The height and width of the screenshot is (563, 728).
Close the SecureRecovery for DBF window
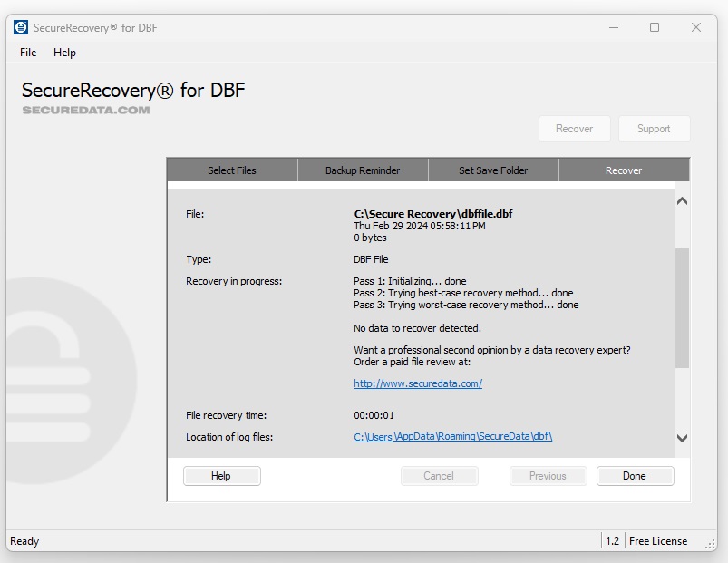[696, 27]
